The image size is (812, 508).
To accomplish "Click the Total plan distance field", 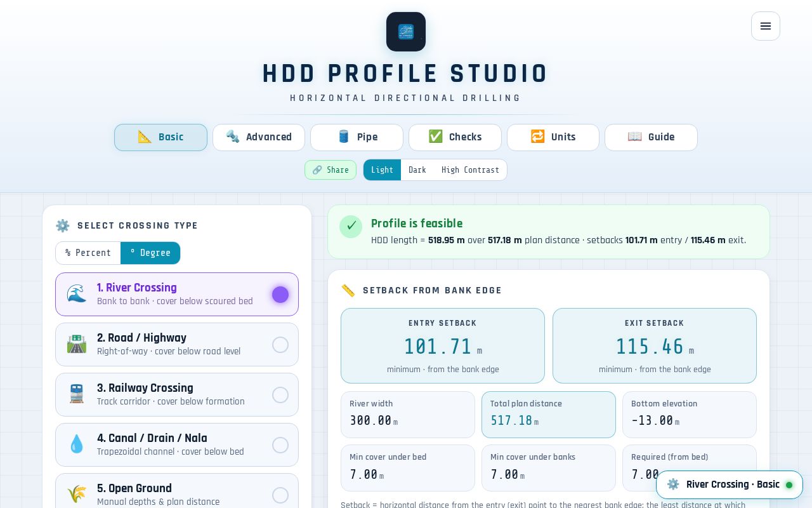I will tap(549, 415).
